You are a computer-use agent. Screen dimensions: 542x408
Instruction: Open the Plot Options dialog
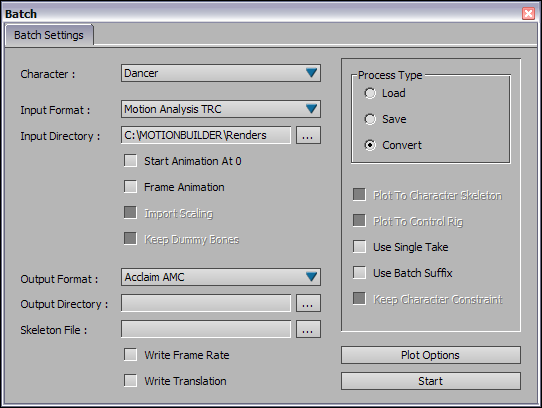(x=431, y=355)
